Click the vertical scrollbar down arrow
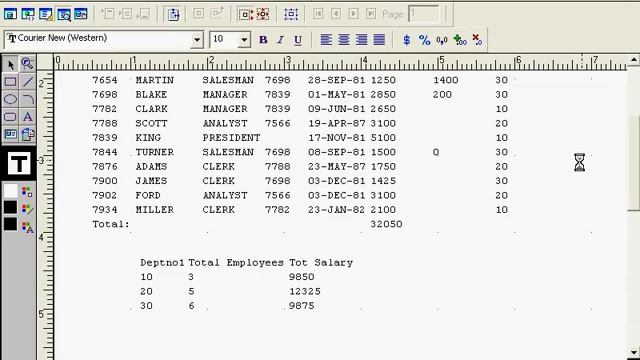The height and width of the screenshot is (360, 640). (x=633, y=352)
